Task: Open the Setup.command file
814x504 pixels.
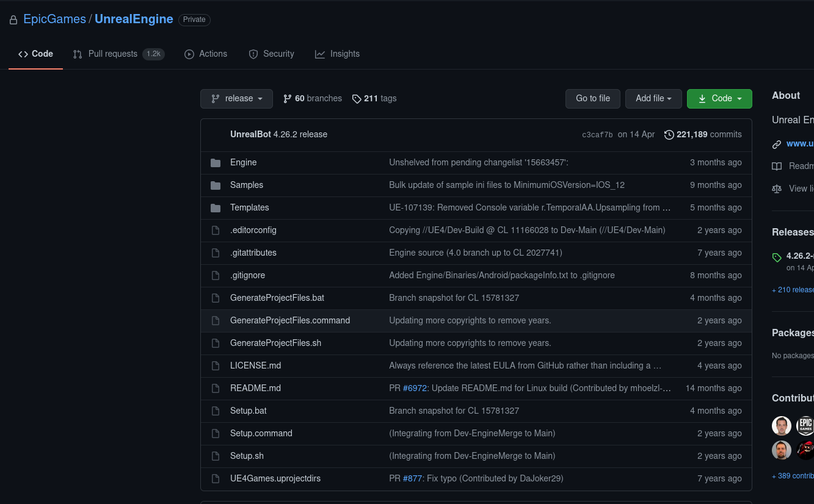Action: [x=261, y=433]
